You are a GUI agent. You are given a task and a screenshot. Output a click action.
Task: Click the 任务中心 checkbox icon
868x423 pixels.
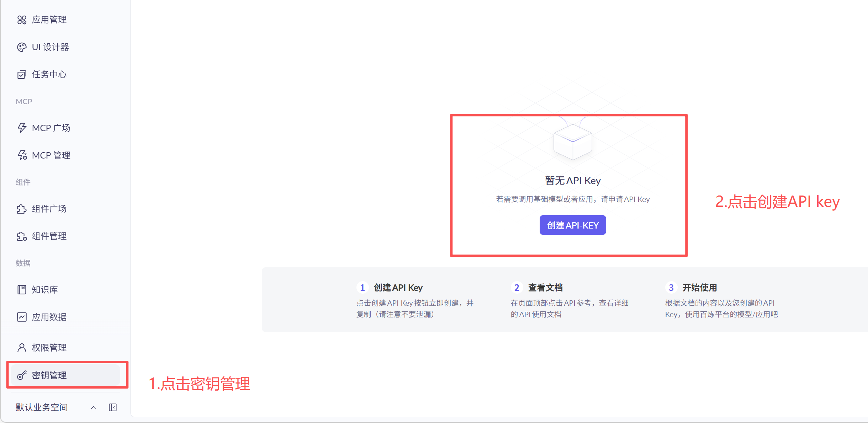pos(22,75)
